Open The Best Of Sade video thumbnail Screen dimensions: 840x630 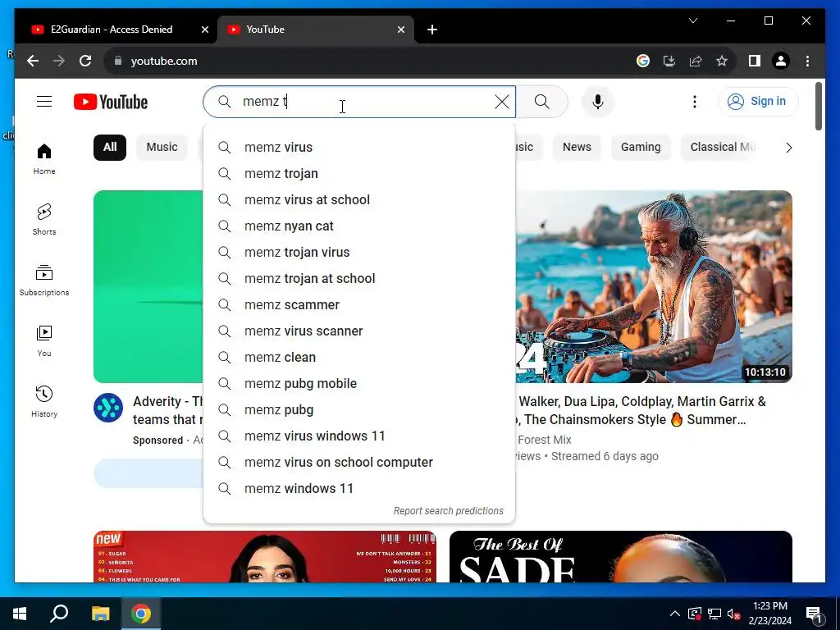pos(621,557)
